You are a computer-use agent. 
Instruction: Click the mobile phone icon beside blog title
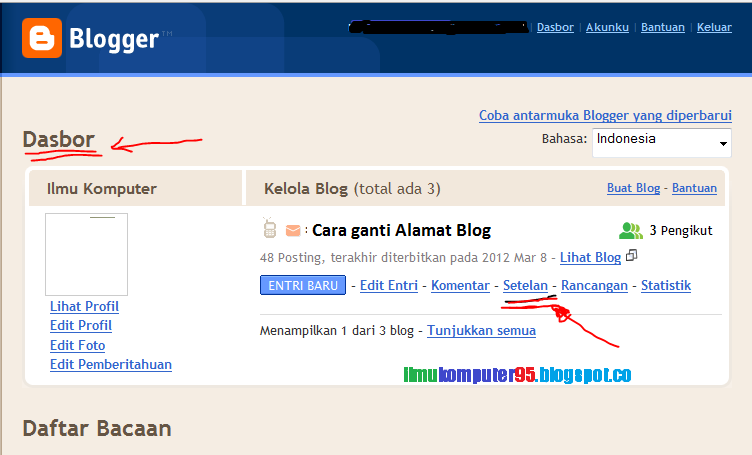270,228
